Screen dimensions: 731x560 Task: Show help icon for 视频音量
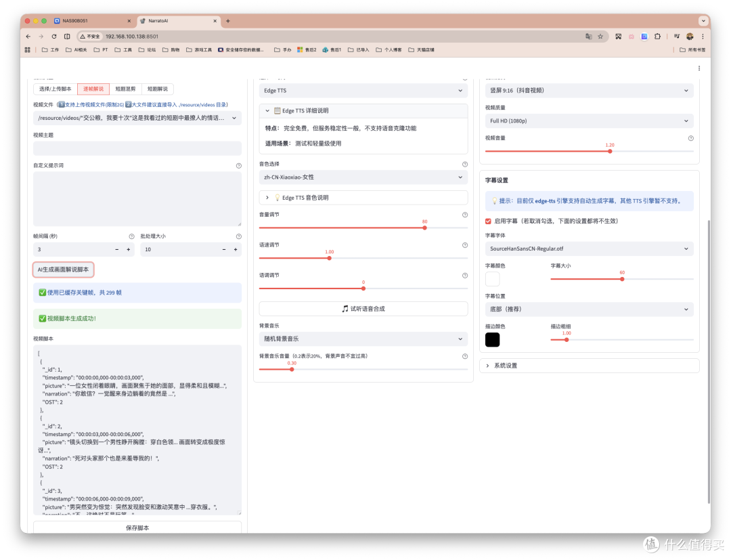tap(691, 138)
